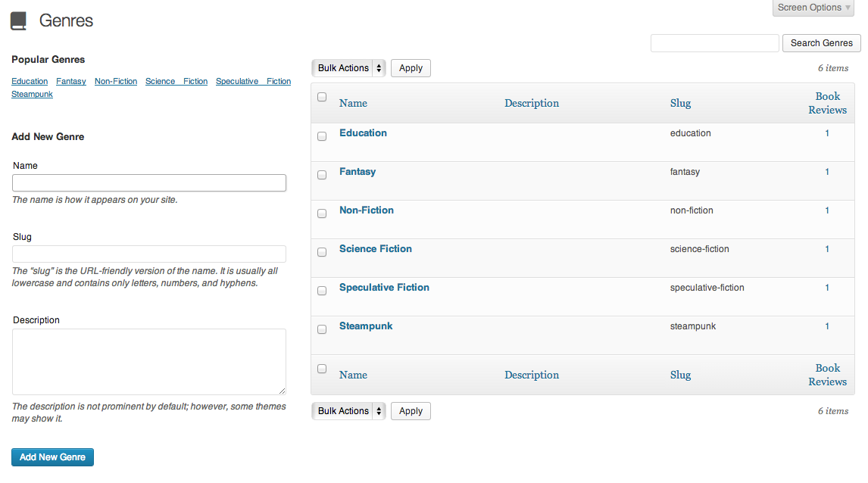This screenshot has width=868, height=483.
Task: Open book review count for Science Fiction row
Action: 827,250
